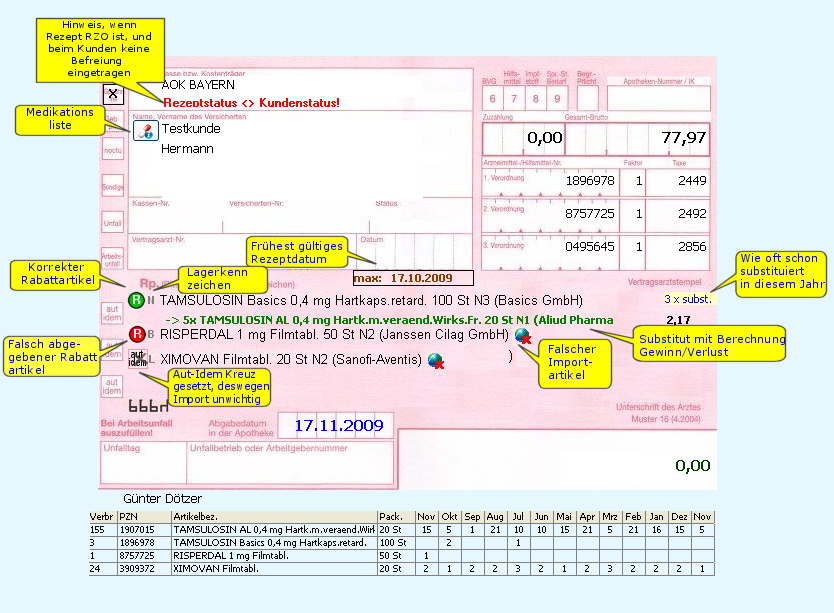Click PZN 0495645 in the 3. Verordnung row
This screenshot has height=613, width=834.
click(x=589, y=247)
